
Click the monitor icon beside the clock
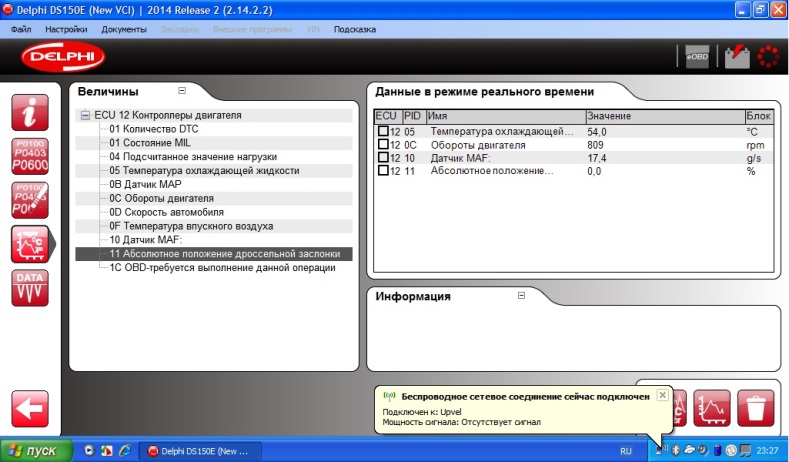[744, 450]
